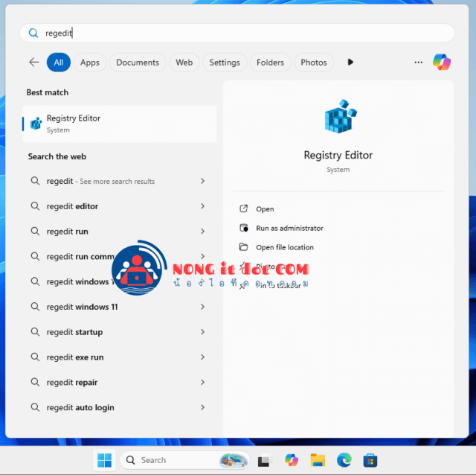The width and height of the screenshot is (476, 475).
Task: Choose Open file location
Action: pos(285,247)
